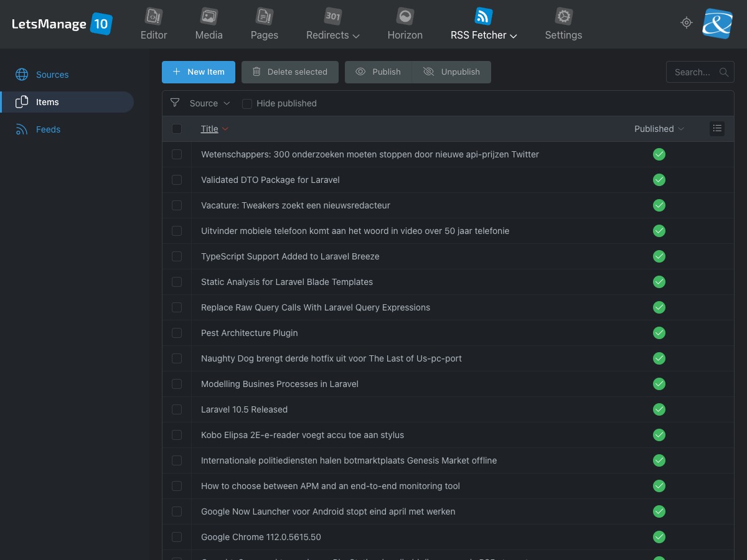Check the Naughty Dog hotfix row
This screenshot has height=560, width=747.
pyautogui.click(x=177, y=358)
